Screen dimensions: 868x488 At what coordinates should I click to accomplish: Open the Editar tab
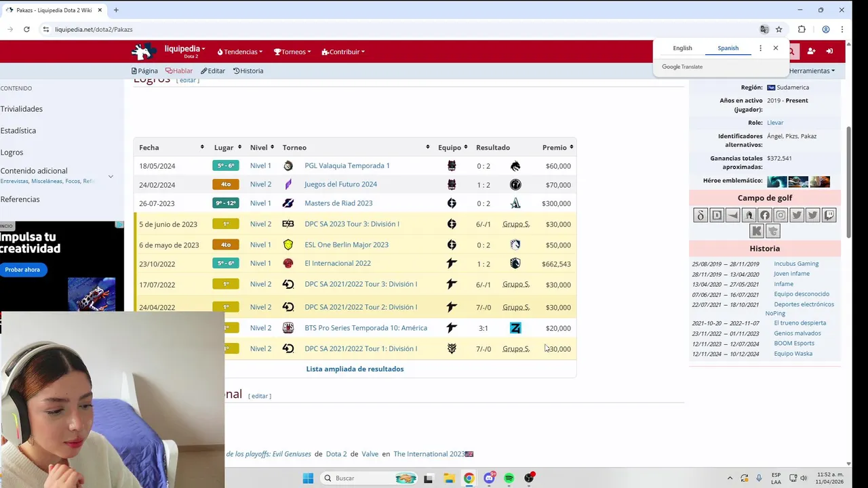click(213, 70)
